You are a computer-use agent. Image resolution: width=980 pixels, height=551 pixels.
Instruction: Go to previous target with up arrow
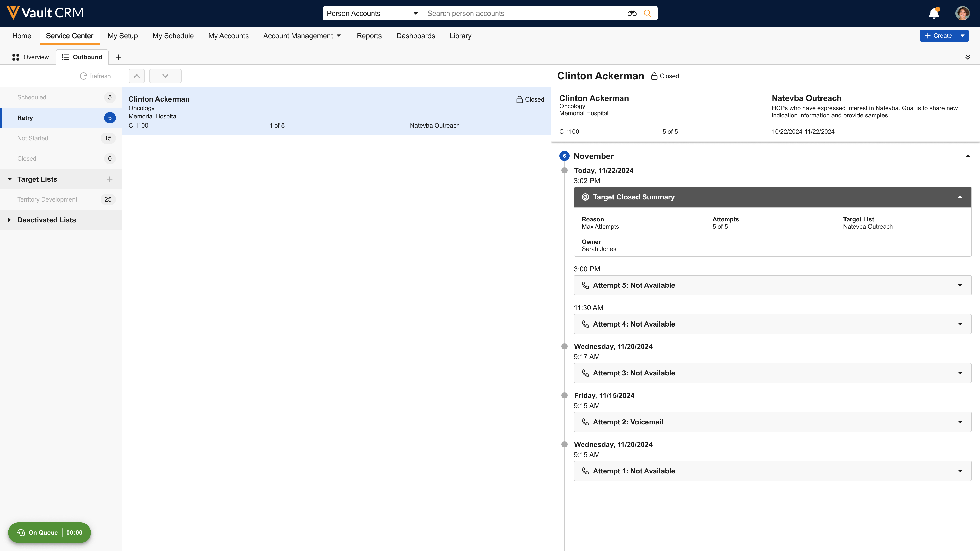point(137,76)
